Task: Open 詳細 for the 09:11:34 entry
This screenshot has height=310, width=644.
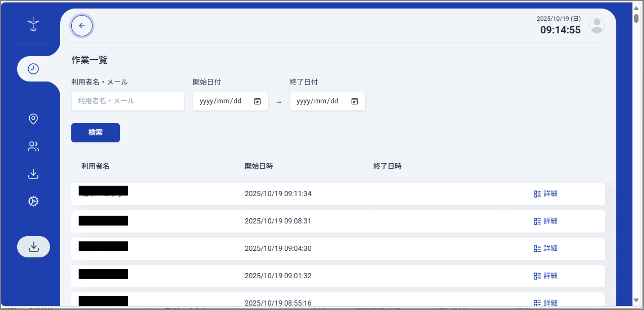Action: point(546,194)
